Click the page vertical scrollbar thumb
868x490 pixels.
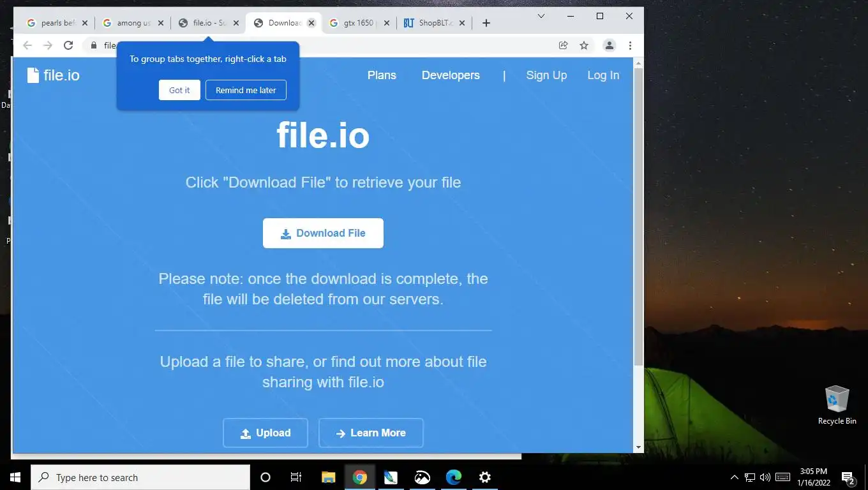(x=638, y=217)
